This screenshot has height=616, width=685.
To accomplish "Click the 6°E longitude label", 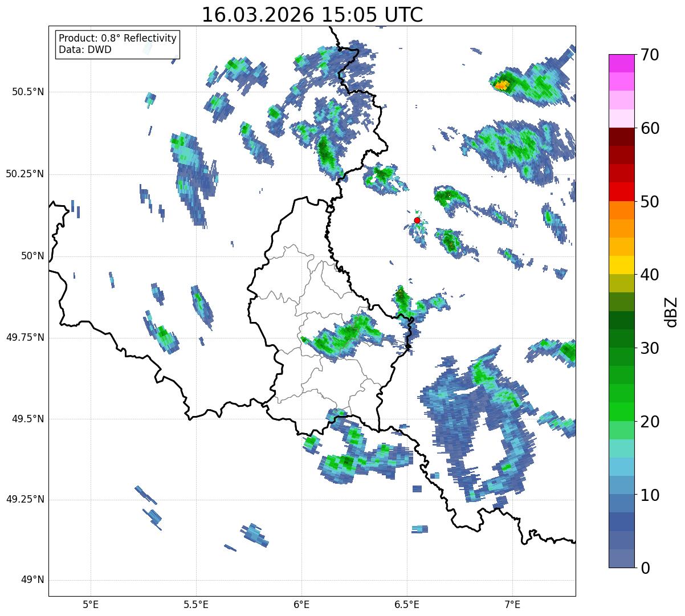I will tap(301, 604).
